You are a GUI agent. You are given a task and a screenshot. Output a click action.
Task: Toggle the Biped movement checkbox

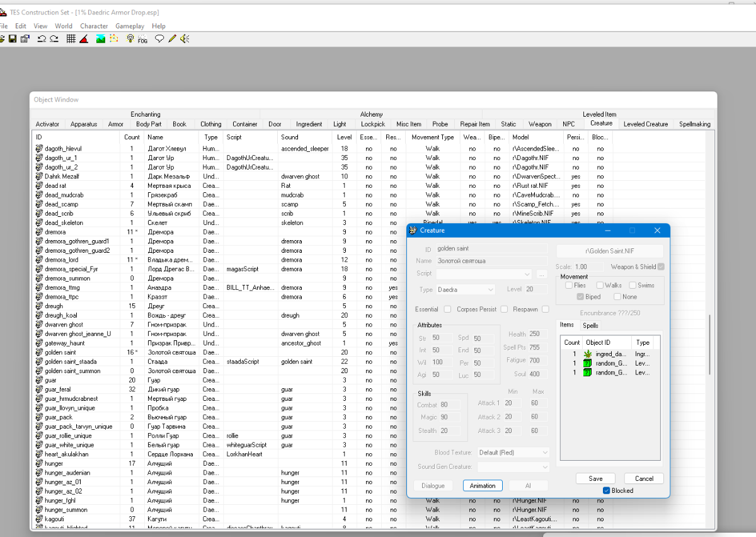580,297
